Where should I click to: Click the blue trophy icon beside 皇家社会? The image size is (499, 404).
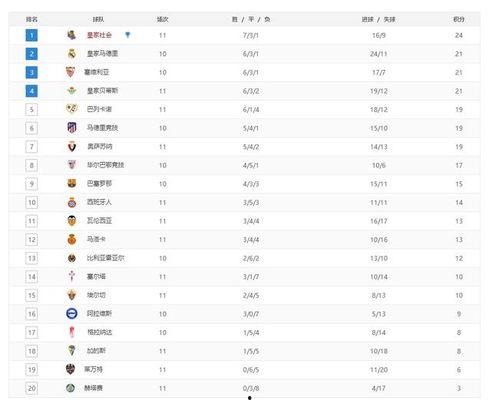[x=127, y=35]
